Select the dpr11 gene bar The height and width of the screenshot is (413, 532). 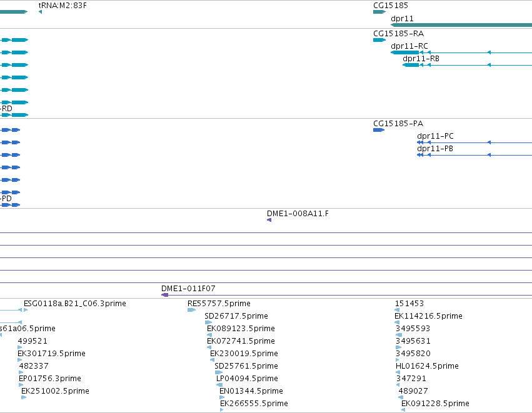[x=461, y=25]
